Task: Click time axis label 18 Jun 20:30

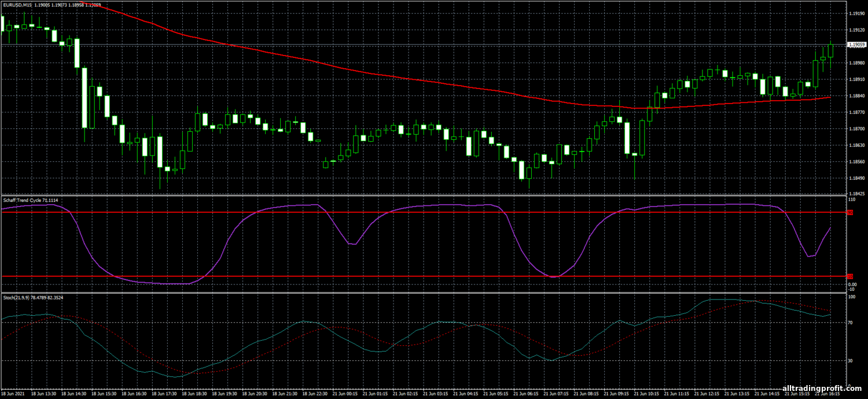Action: 255,393
